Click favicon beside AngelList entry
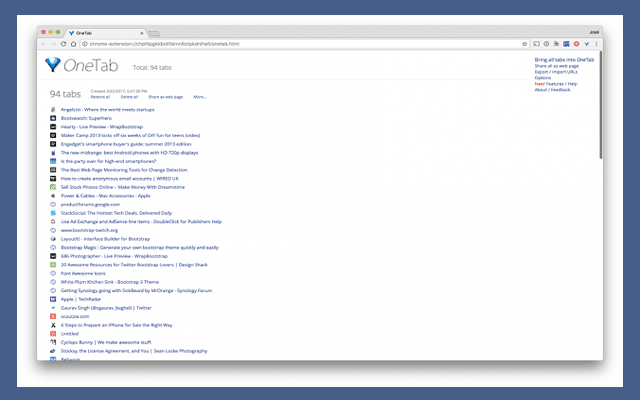 click(53, 109)
